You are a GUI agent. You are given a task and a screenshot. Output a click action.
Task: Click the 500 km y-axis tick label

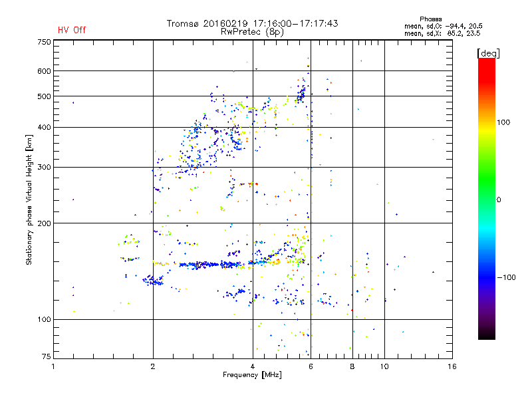click(44, 96)
